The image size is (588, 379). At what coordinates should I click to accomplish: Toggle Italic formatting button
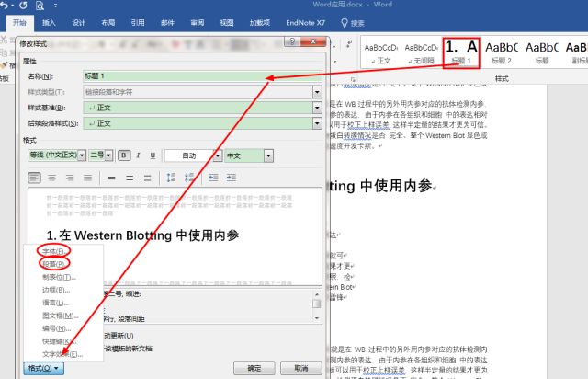click(x=139, y=155)
